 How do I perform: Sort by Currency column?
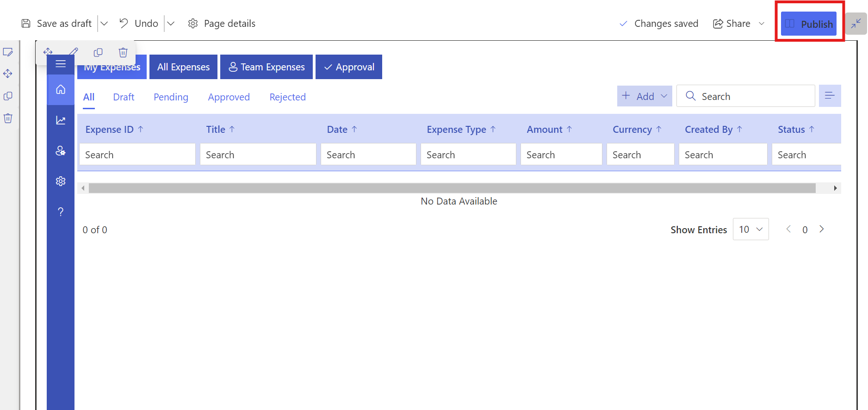(x=637, y=130)
